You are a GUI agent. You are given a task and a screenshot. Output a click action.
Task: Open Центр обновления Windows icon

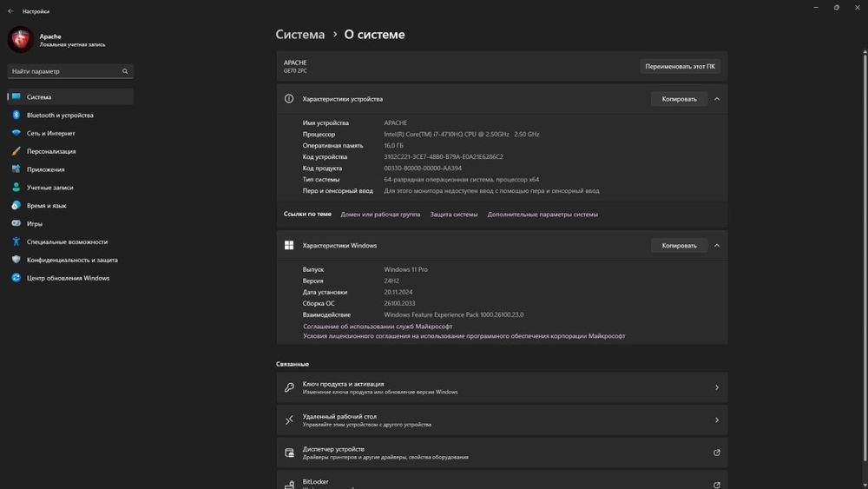coord(16,278)
